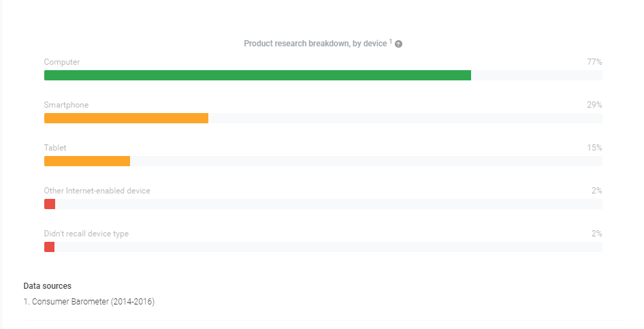Click the red bar under 'Didn't recall device type'
The height and width of the screenshot is (329, 644).
click(49, 247)
